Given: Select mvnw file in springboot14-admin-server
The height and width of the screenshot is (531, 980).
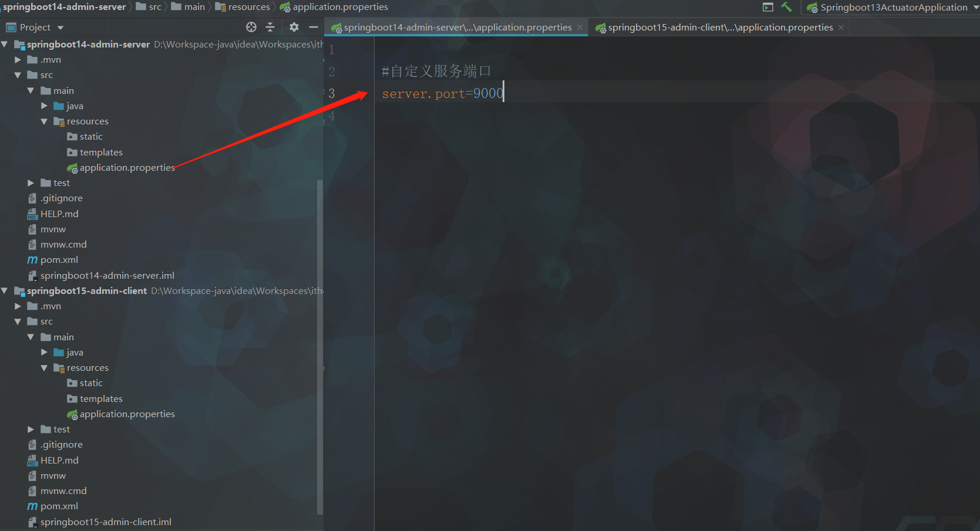Looking at the screenshot, I should [46, 229].
